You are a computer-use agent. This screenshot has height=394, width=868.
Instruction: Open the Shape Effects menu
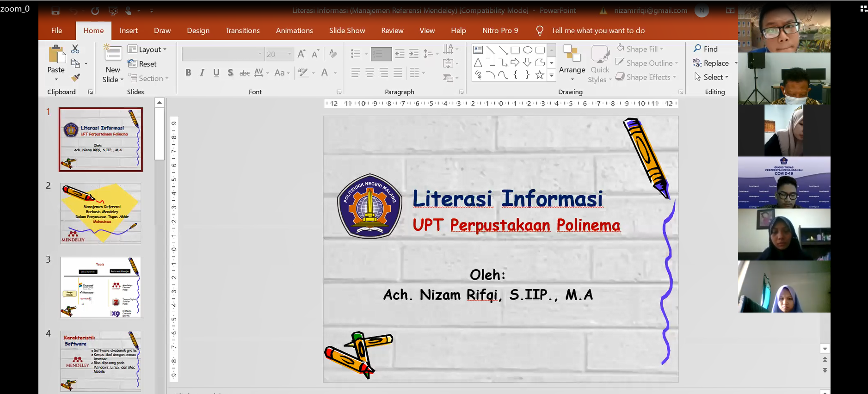(646, 77)
